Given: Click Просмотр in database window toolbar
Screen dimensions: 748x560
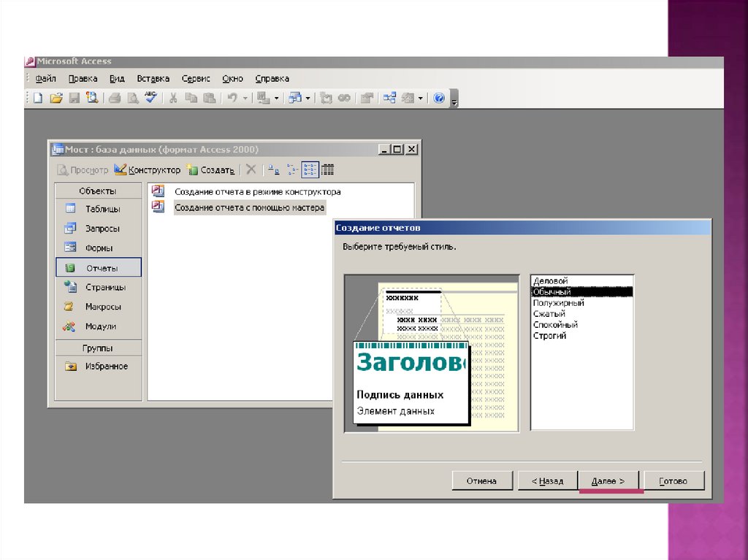Looking at the screenshot, I should tap(83, 170).
